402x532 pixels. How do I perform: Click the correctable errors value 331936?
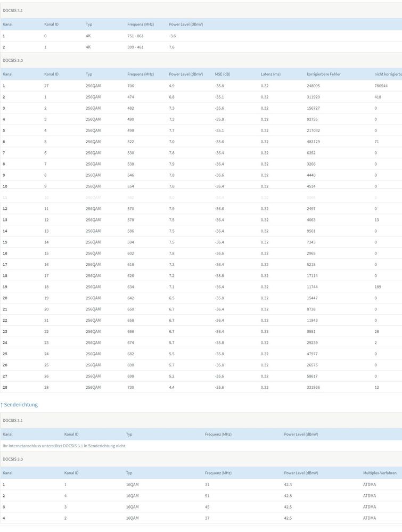[313, 388]
